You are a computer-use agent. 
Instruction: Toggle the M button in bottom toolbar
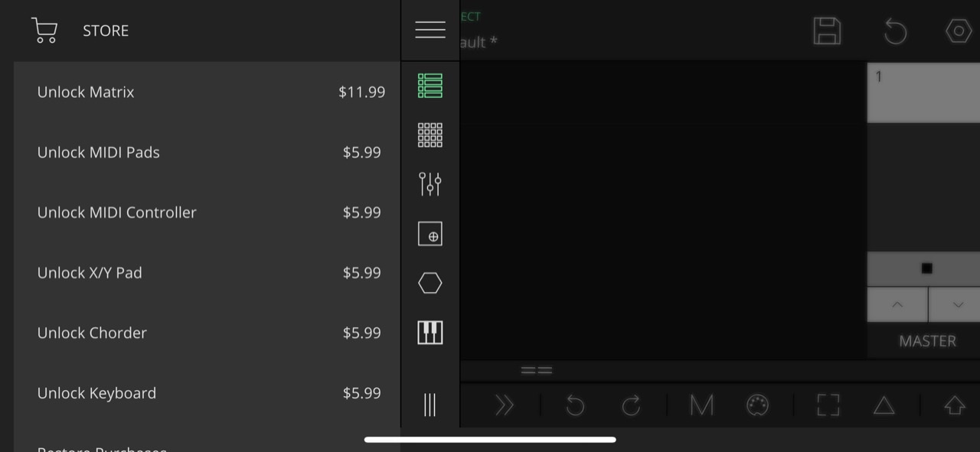point(701,405)
